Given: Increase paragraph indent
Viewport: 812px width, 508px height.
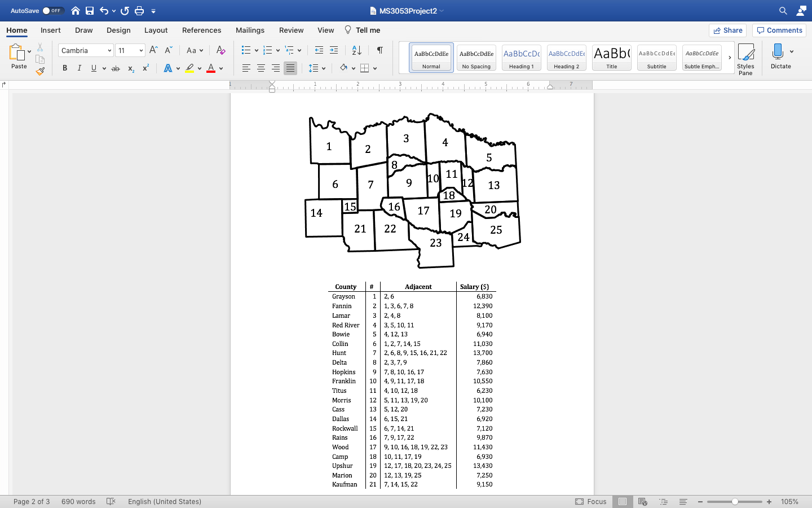Looking at the screenshot, I should coord(334,50).
